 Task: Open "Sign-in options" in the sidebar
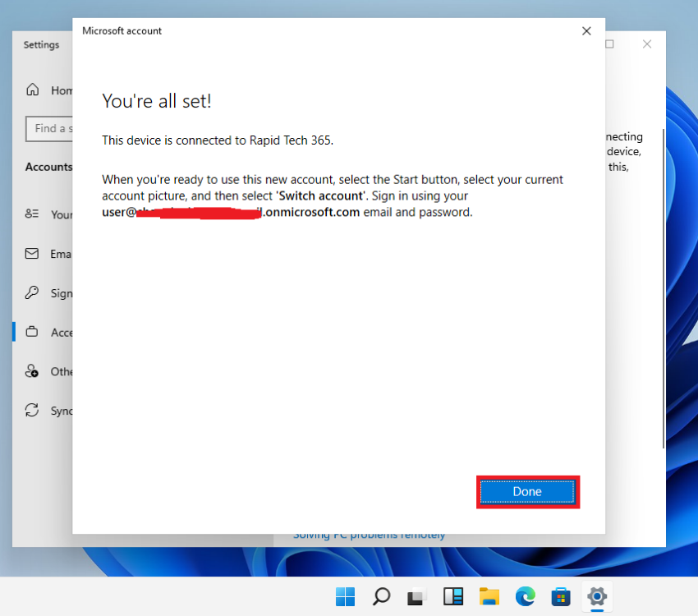[x=49, y=293]
